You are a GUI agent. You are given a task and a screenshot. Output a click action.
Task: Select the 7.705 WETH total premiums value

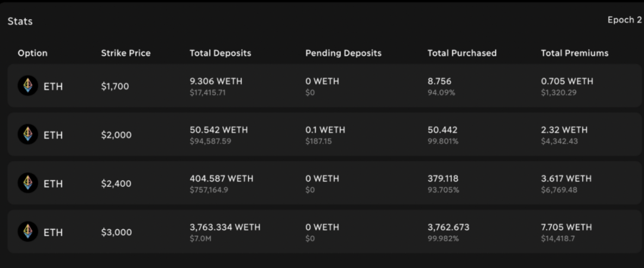click(566, 227)
